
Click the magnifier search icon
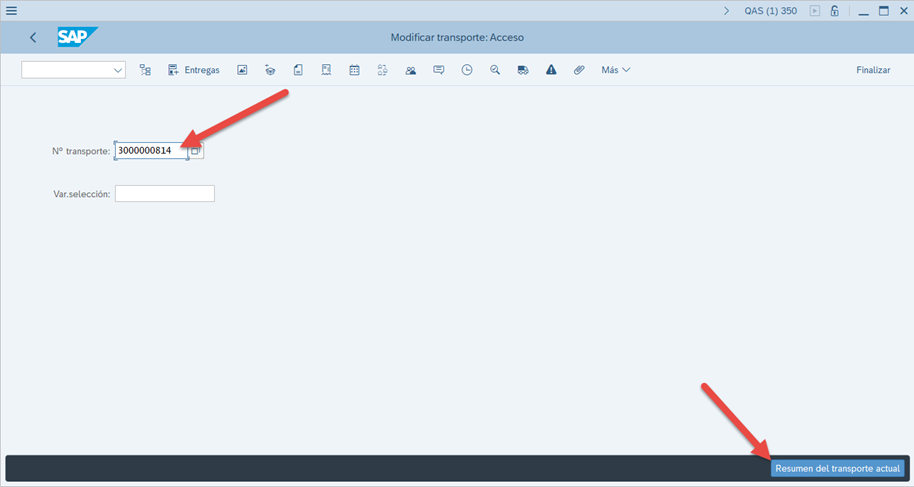click(495, 70)
